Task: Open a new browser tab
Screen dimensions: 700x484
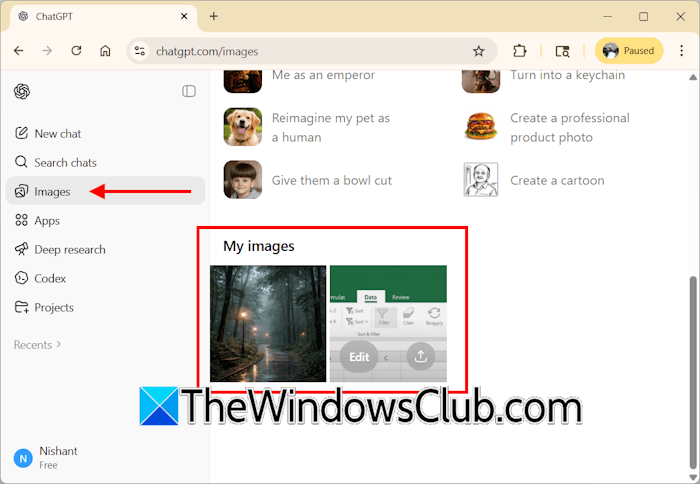Action: coord(214,17)
